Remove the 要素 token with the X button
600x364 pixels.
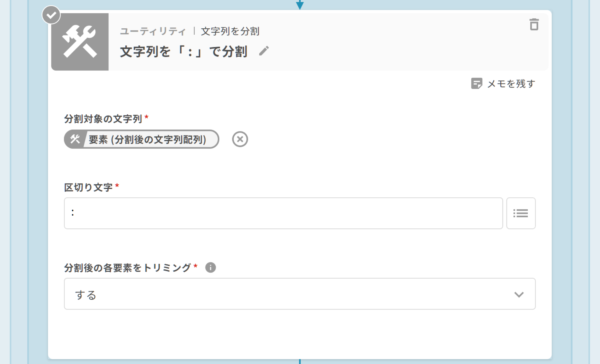pos(240,139)
